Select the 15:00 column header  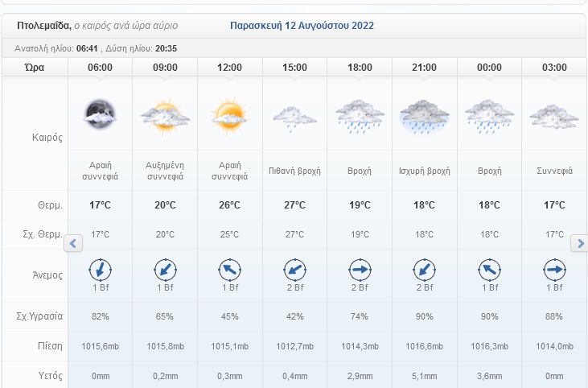[294, 68]
